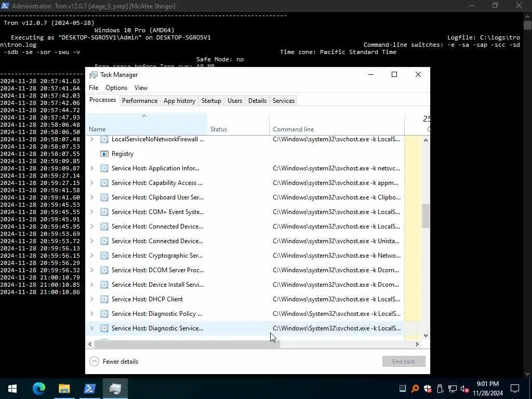Switch to the Details tab

pos(257,101)
